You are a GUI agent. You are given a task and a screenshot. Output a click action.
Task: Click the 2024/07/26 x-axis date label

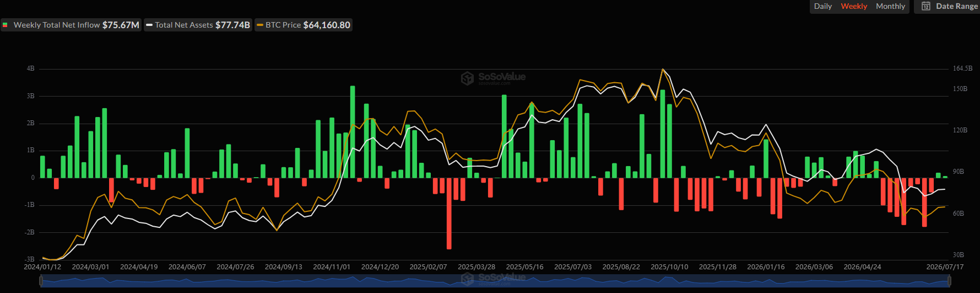coord(235,267)
